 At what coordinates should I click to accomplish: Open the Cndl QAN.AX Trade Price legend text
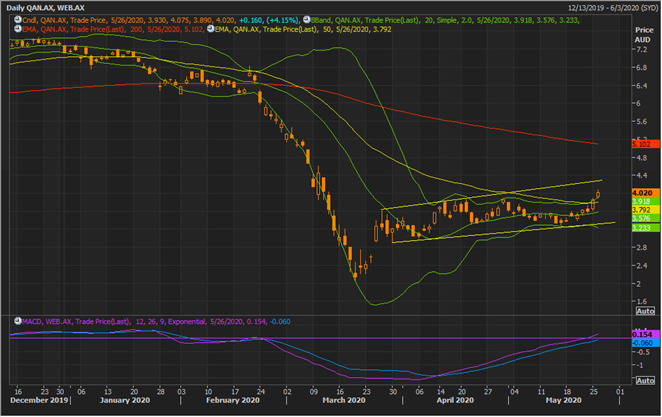click(128, 20)
